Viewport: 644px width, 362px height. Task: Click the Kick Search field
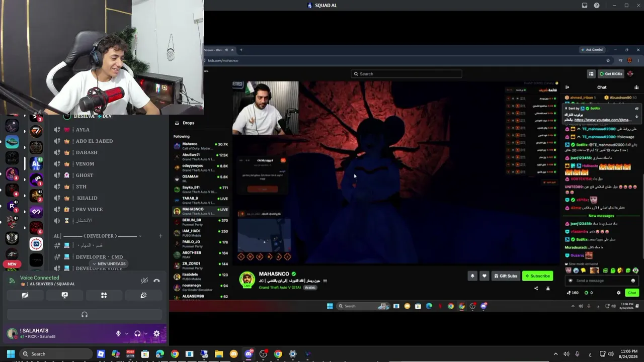[406, 74]
